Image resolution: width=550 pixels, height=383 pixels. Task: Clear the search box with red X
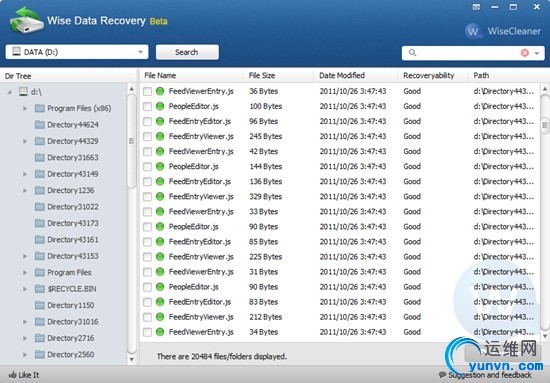coord(525,53)
